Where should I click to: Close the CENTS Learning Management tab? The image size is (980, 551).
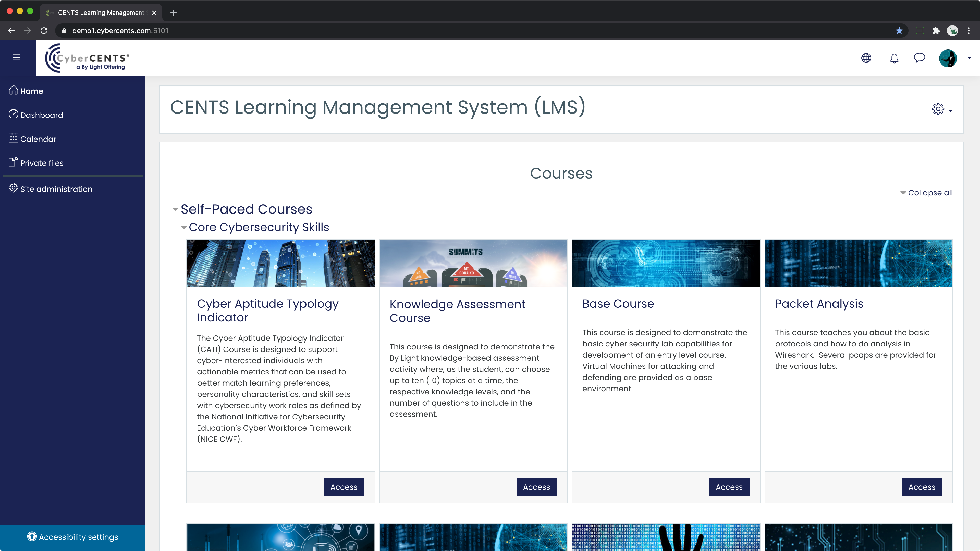pos(154,12)
